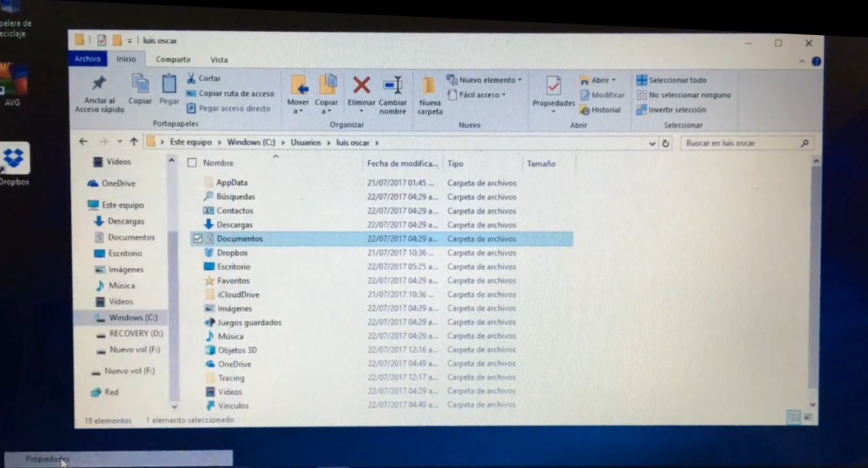Click the red Eliminar icon
868x468 pixels.
361,84
